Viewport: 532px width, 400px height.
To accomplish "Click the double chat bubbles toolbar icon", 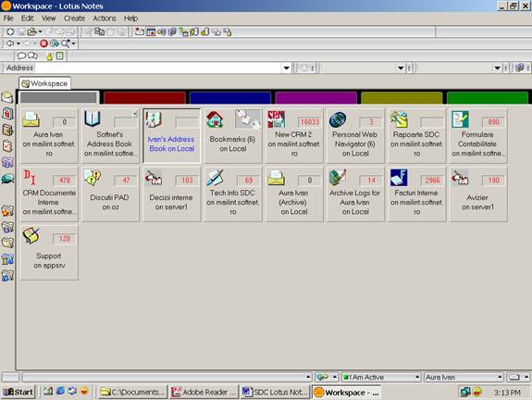I will (x=32, y=56).
